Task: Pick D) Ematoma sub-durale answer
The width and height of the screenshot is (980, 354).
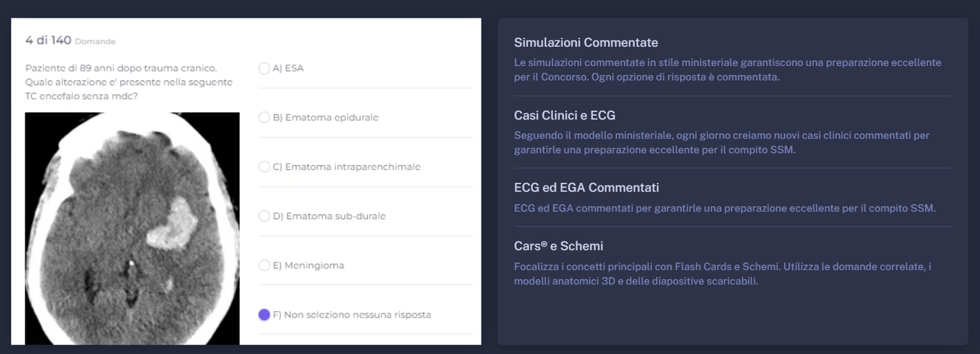Action: point(264,216)
